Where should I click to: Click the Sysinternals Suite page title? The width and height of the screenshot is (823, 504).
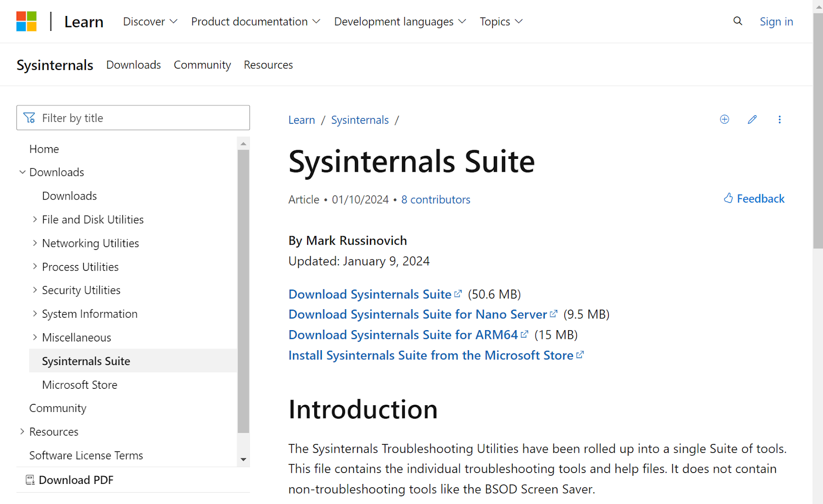411,161
